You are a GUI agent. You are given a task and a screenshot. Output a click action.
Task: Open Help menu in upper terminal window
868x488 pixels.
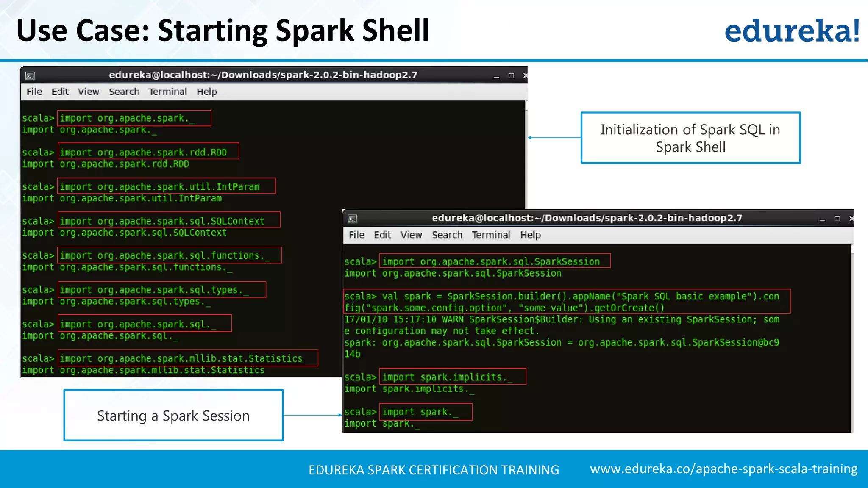207,92
